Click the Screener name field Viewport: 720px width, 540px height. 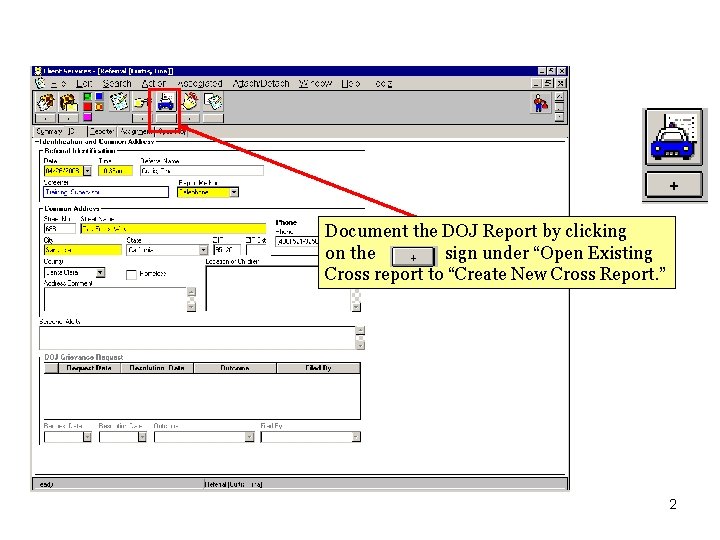click(106, 192)
